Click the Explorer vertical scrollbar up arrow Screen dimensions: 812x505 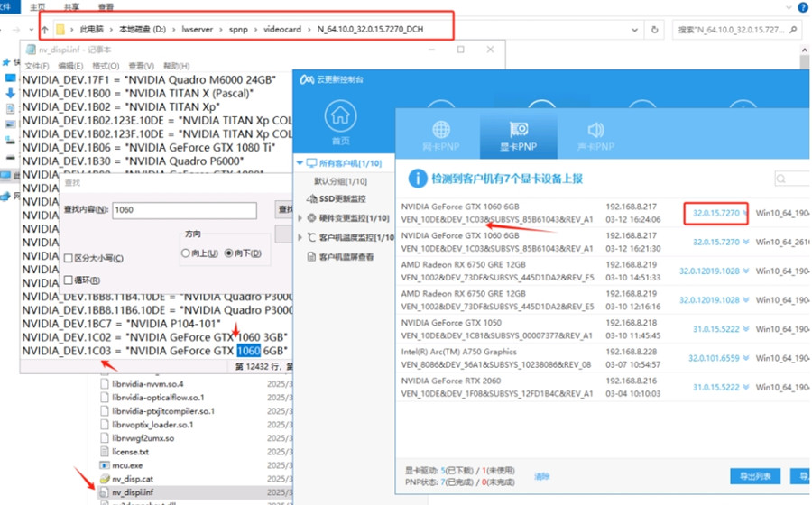[x=804, y=50]
